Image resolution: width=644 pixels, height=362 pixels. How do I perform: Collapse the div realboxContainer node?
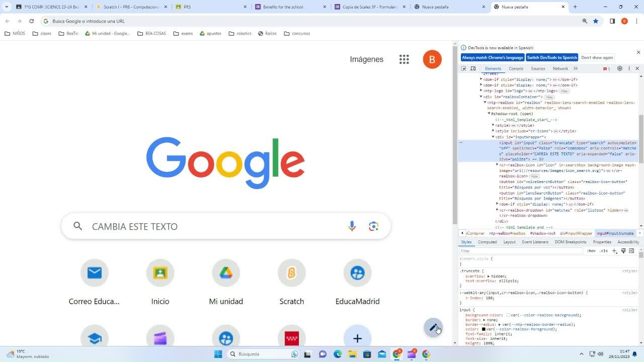click(481, 97)
